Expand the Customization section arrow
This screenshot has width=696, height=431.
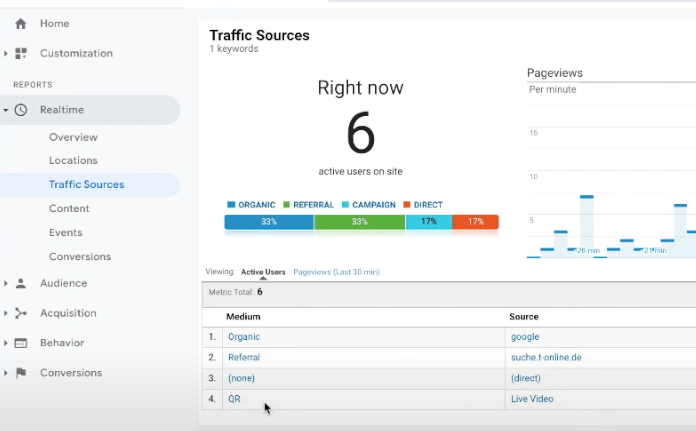(6, 53)
